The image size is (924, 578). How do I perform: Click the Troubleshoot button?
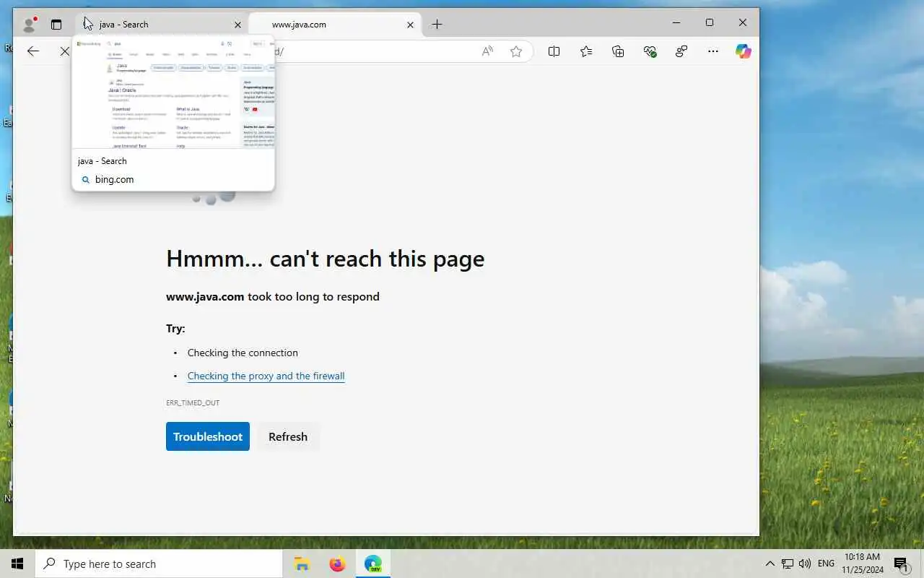(x=208, y=436)
